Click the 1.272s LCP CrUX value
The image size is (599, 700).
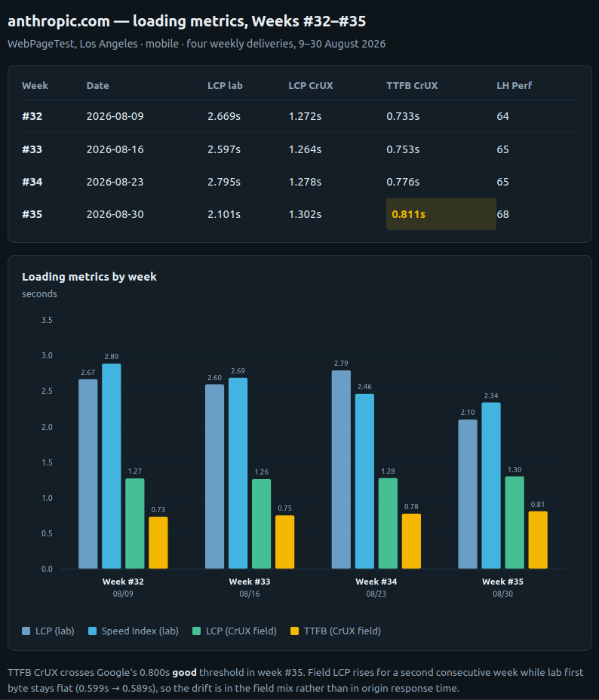305,116
